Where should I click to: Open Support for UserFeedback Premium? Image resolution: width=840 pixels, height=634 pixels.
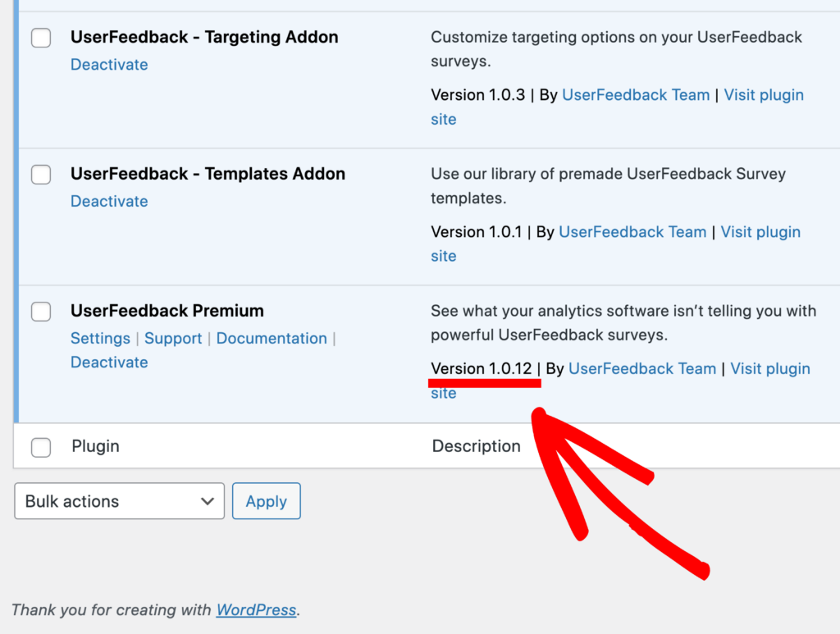pos(173,338)
